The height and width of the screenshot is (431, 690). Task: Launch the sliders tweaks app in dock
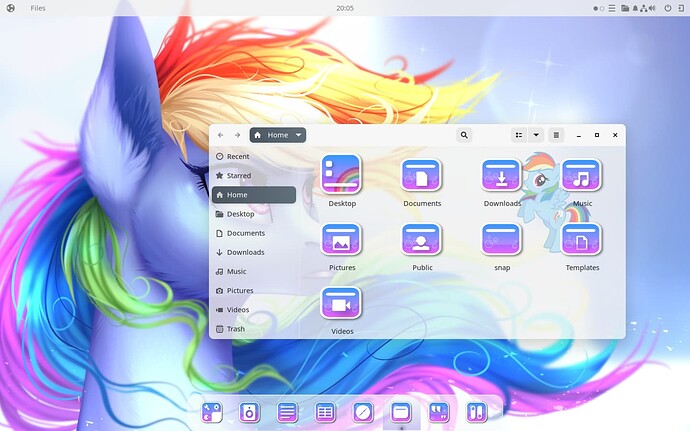[477, 413]
